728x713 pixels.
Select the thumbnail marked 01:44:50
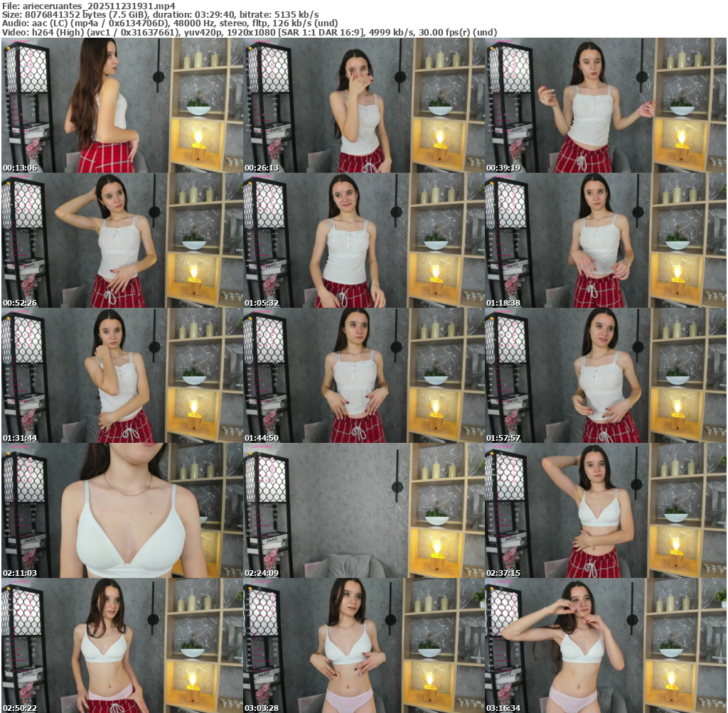click(x=363, y=376)
